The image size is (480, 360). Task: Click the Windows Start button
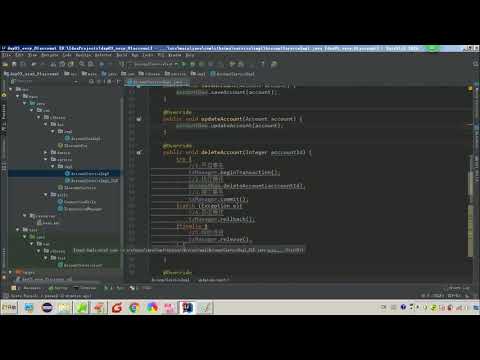9,307
